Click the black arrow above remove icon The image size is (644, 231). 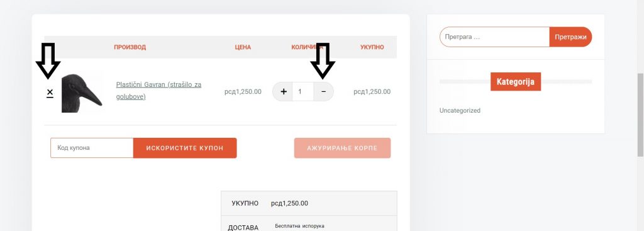tap(48, 61)
